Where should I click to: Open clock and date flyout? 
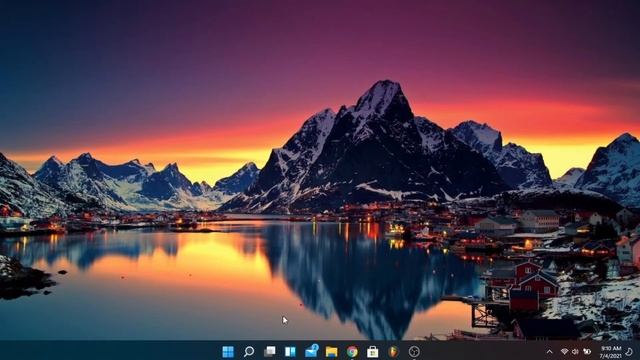click(611, 352)
